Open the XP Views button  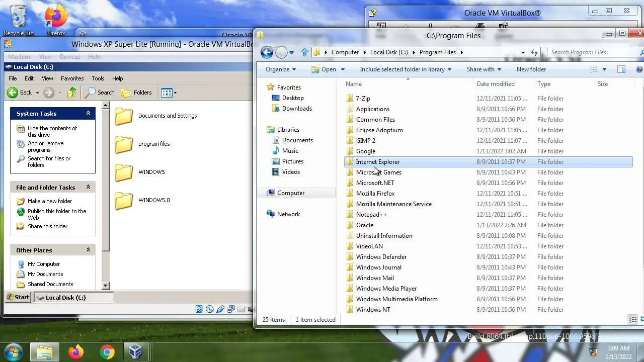click(169, 93)
